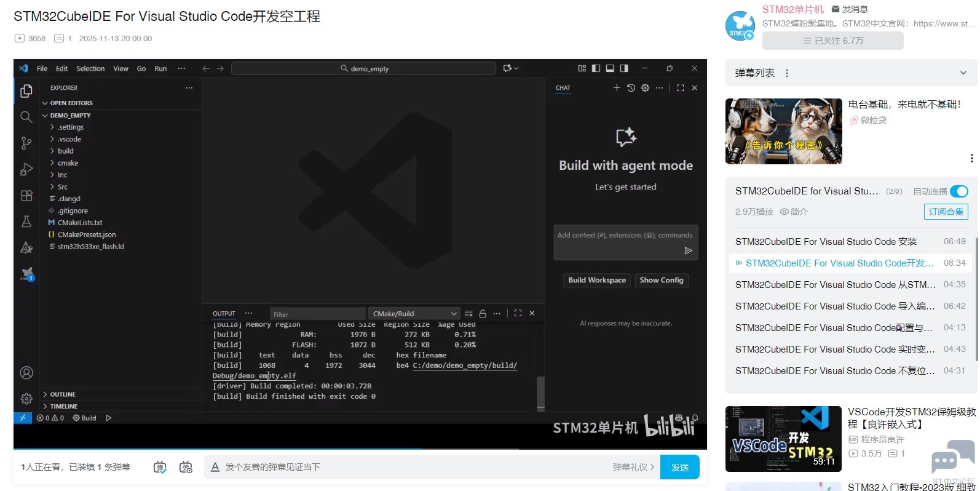This screenshot has width=980, height=491.
Task: Open the Extensions view in activity bar
Action: pyautogui.click(x=26, y=196)
